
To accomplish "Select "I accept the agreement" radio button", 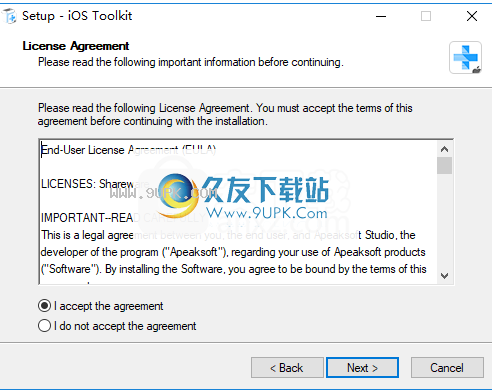I will tap(44, 306).
